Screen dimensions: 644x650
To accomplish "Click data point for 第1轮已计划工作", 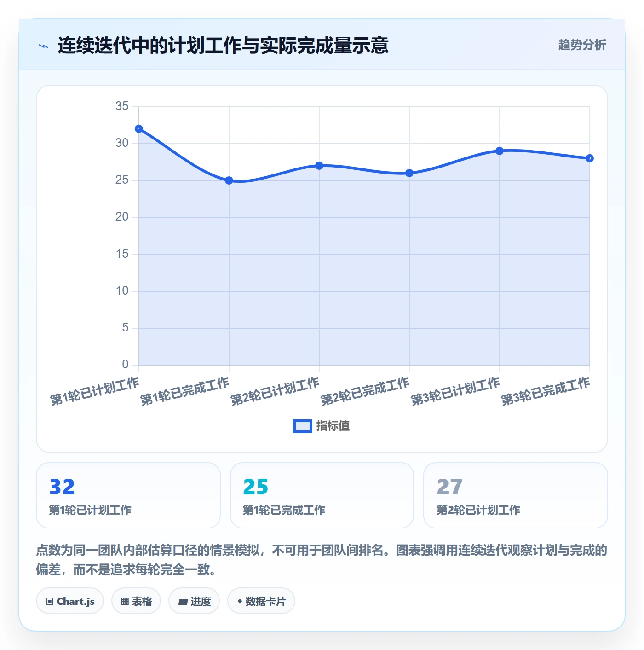I will pos(139,129).
